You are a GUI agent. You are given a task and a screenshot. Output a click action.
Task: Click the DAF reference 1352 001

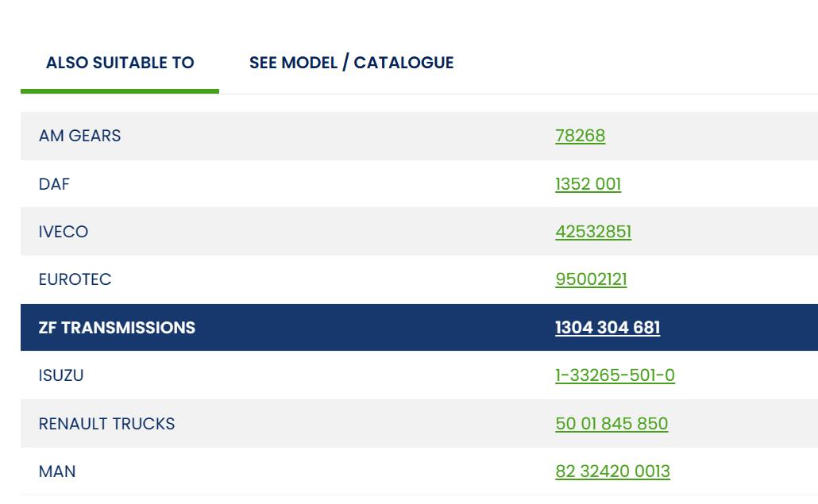pyautogui.click(x=588, y=184)
